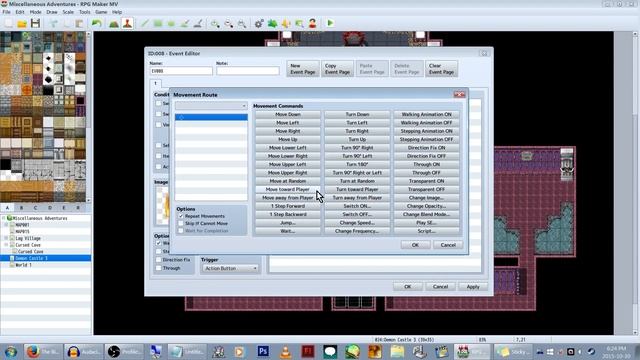Viewport: 640px width, 360px height.
Task: Open VLC cone icon in taskbar
Action: pyautogui.click(x=286, y=351)
